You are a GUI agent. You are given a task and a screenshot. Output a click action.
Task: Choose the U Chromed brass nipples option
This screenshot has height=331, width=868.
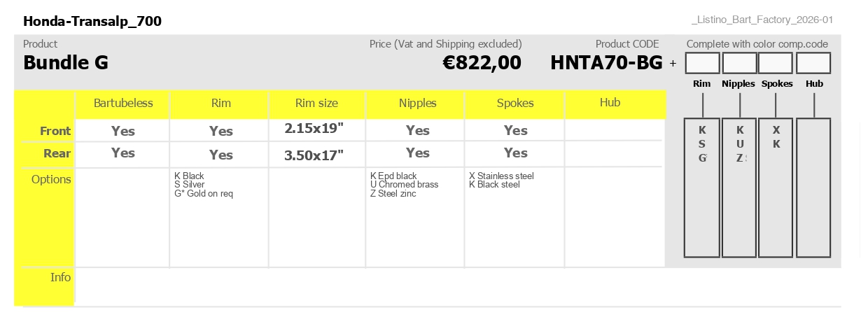point(405,185)
